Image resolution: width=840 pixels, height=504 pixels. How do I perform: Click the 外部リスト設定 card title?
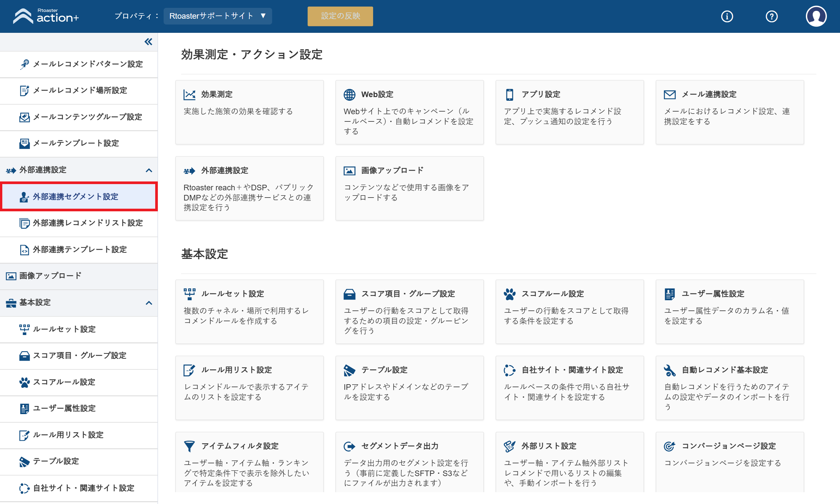549,446
